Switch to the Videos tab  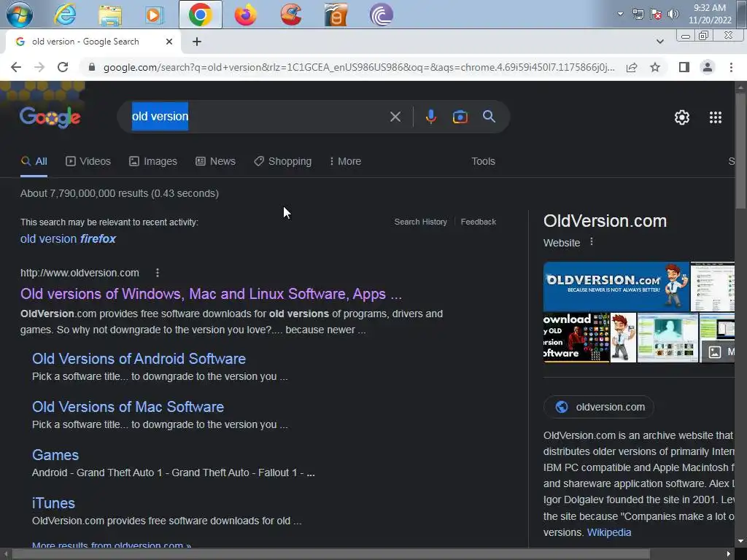coord(88,161)
